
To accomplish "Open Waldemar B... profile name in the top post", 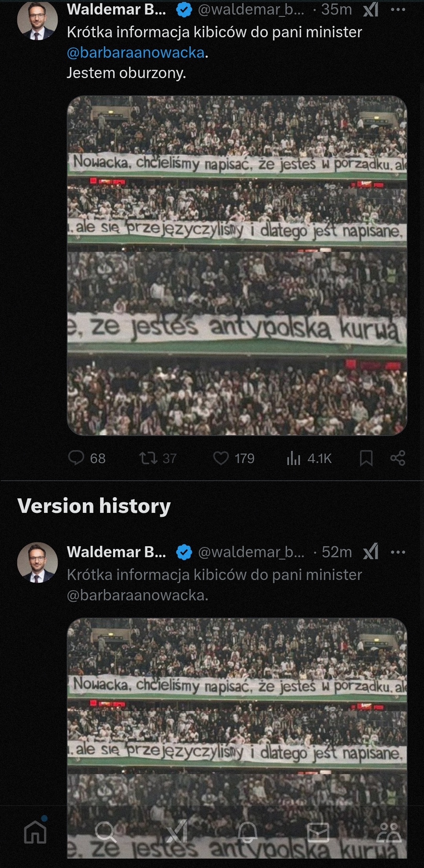I will pos(116,10).
